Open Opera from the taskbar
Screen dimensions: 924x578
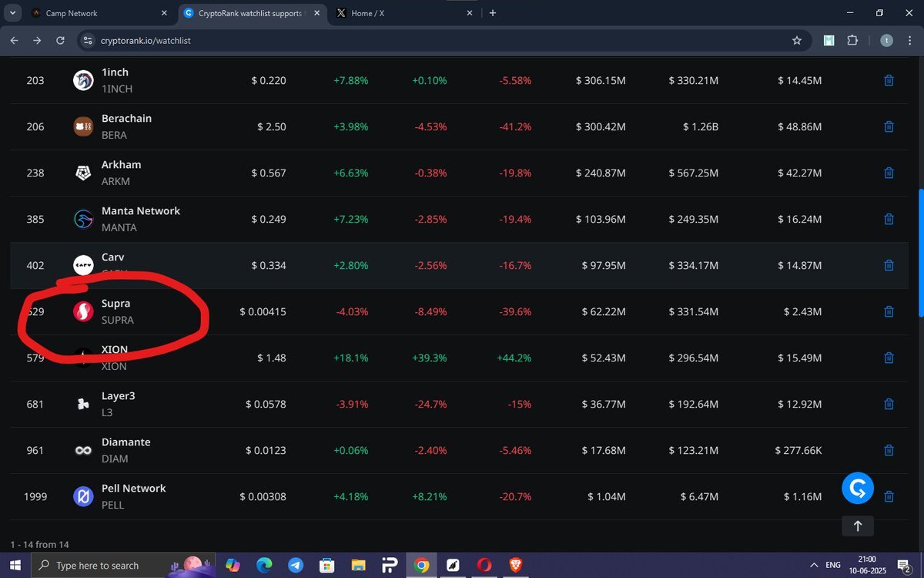click(x=484, y=565)
